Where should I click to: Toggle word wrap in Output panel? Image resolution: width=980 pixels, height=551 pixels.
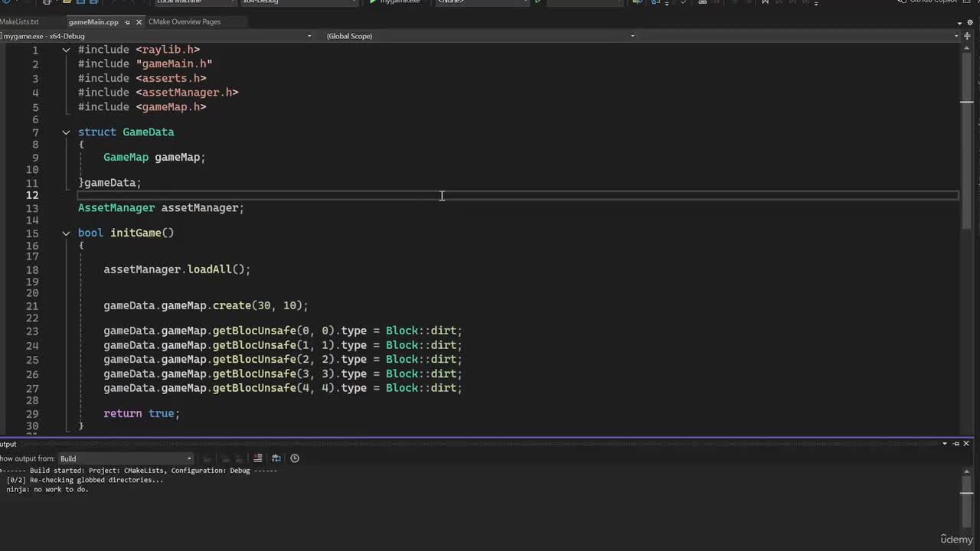[276, 458]
